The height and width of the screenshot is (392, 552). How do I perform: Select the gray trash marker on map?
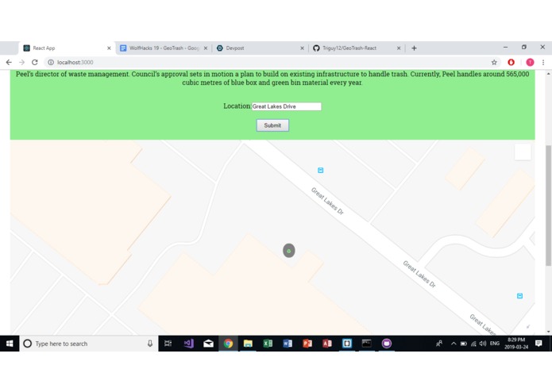288,251
